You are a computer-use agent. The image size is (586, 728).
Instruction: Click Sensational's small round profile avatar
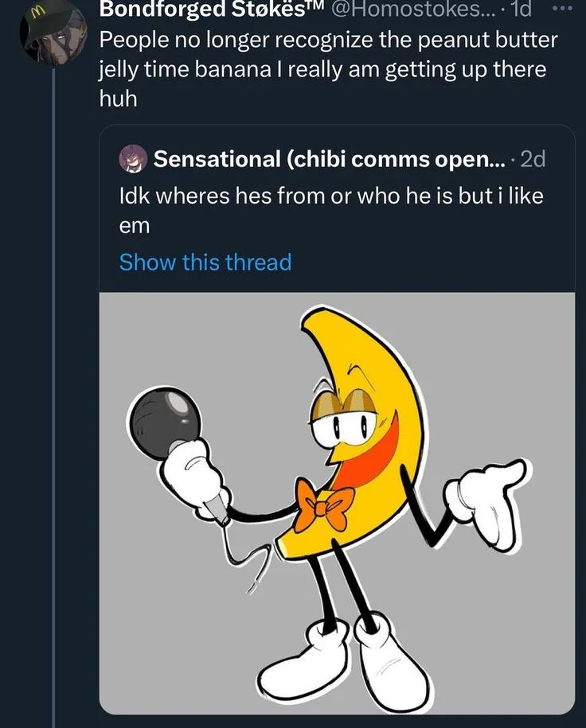131,159
